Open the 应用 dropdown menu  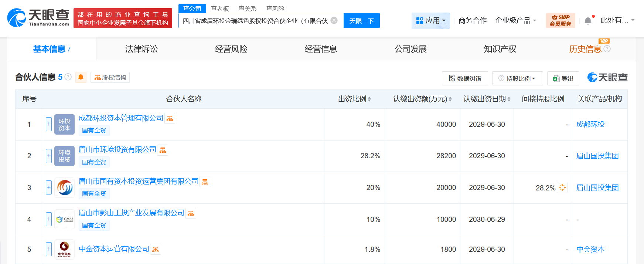(x=430, y=21)
